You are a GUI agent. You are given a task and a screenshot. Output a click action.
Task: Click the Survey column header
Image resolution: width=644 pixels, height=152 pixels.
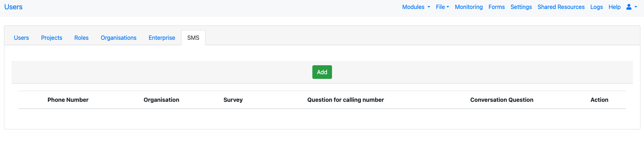coord(233,100)
